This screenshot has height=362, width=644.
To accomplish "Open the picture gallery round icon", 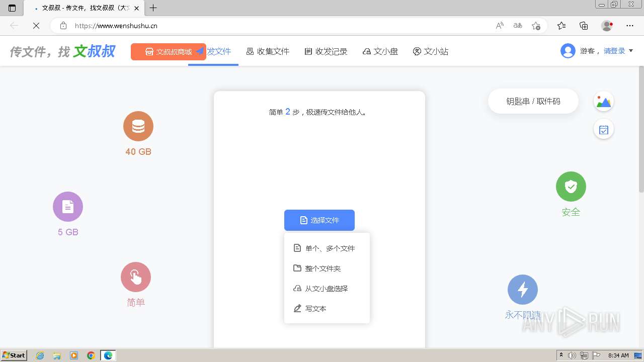I will pos(604,102).
